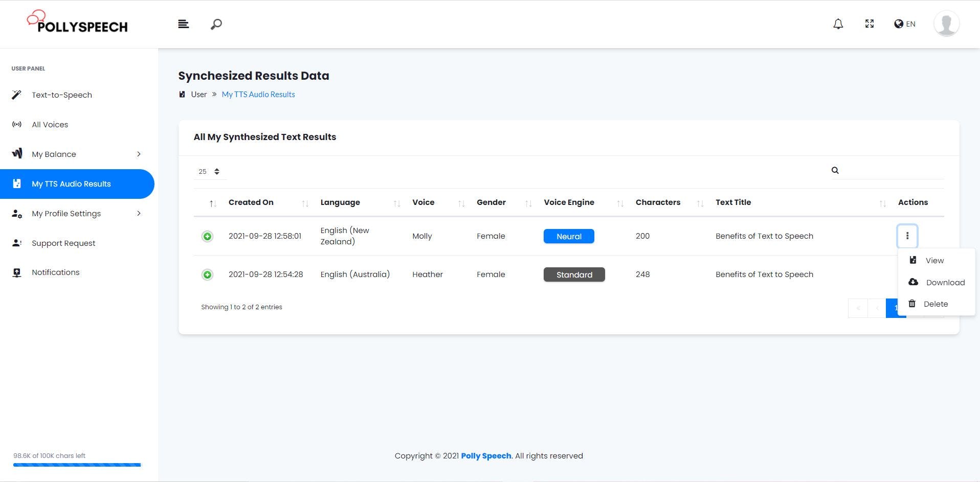Click the Standard voice engine badge
This screenshot has height=482, width=980.
tap(574, 274)
